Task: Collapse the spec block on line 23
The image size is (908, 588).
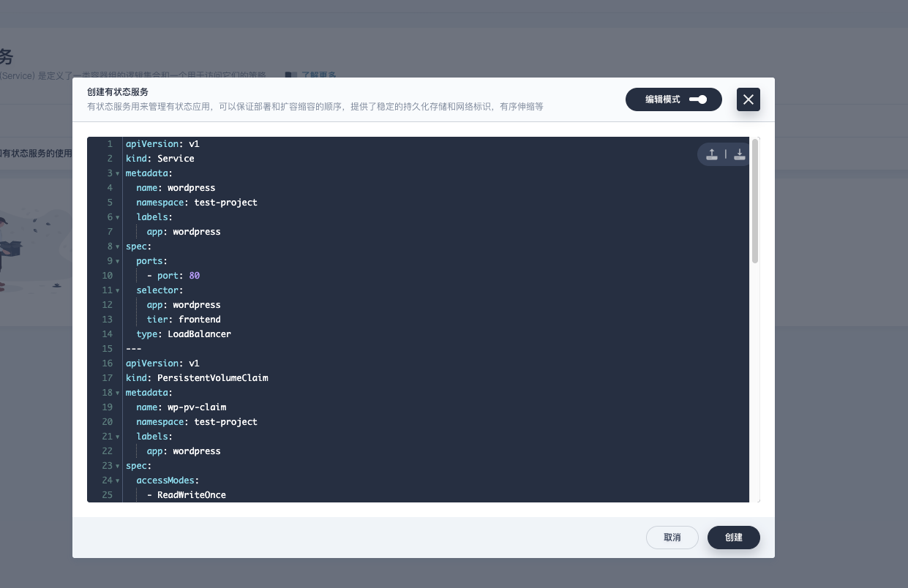Action: pyautogui.click(x=118, y=466)
